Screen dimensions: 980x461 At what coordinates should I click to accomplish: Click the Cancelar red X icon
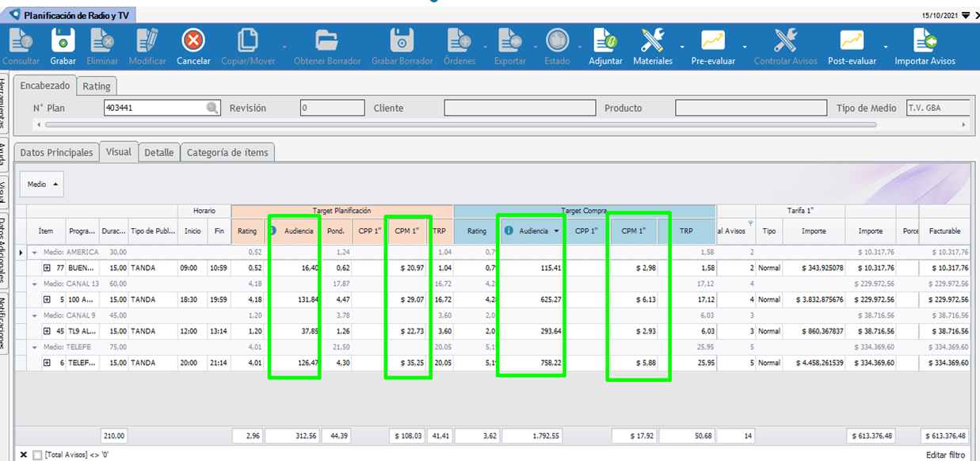(193, 40)
